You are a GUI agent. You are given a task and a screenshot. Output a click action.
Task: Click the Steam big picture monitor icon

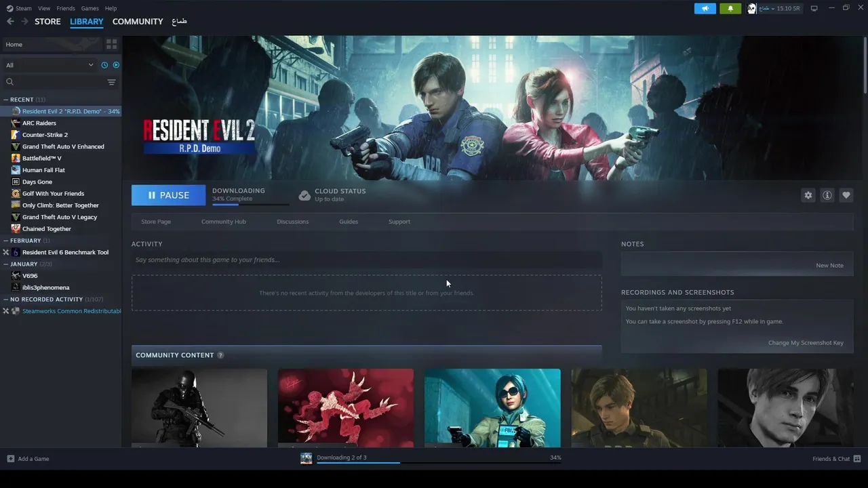pyautogui.click(x=814, y=8)
